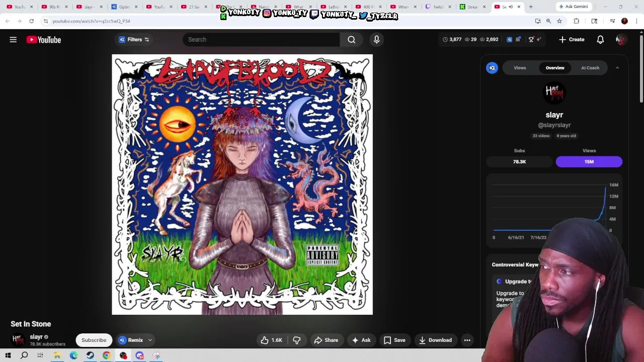This screenshot has width=644, height=362.
Task: Open Steam from the taskbar
Action: [x=90, y=355]
